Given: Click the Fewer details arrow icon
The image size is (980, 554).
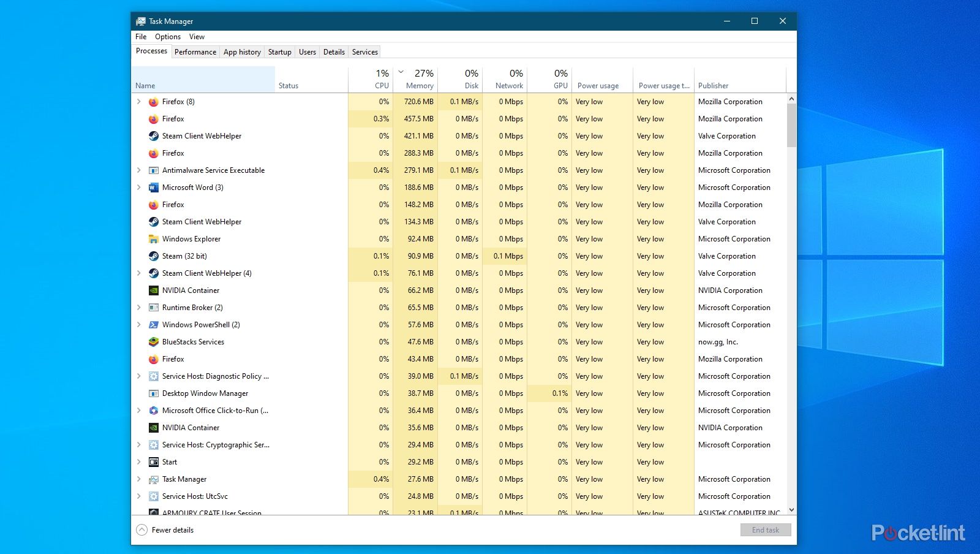Looking at the screenshot, I should point(141,530).
